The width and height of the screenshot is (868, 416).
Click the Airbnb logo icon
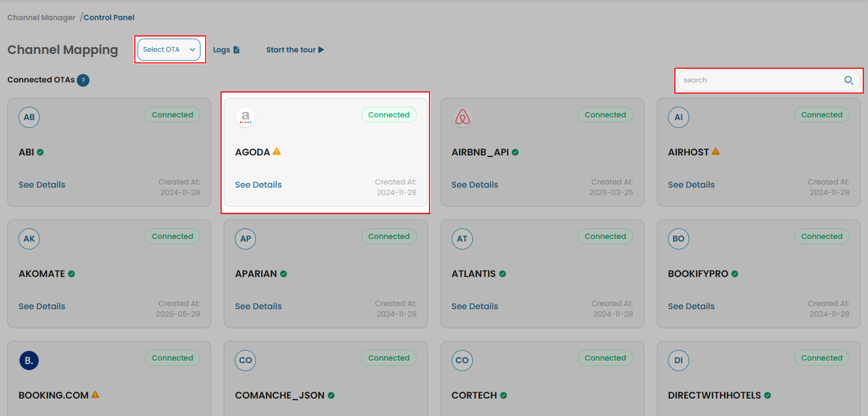point(462,117)
